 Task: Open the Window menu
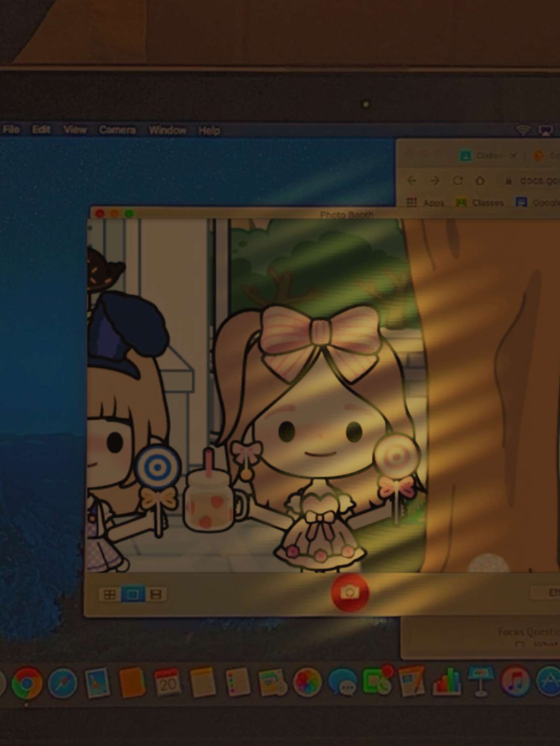pos(168,130)
